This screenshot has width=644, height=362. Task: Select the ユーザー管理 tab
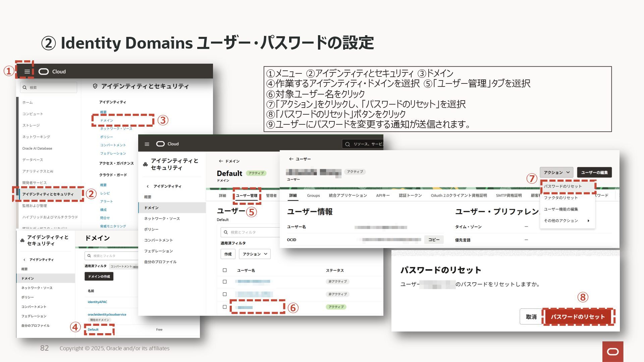click(x=247, y=195)
